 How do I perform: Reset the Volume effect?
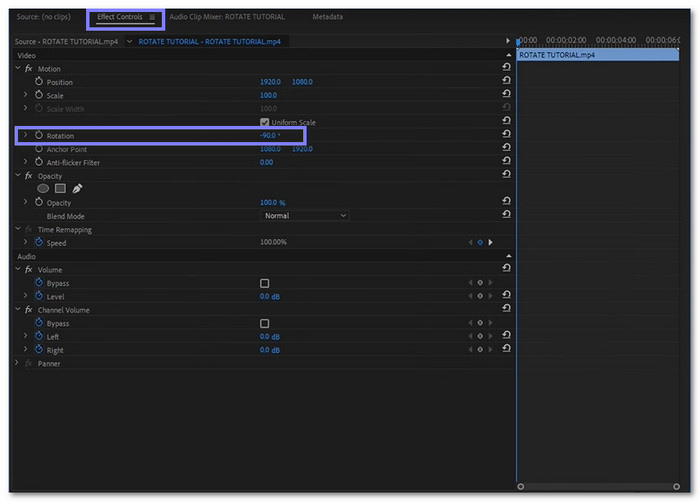pos(506,268)
